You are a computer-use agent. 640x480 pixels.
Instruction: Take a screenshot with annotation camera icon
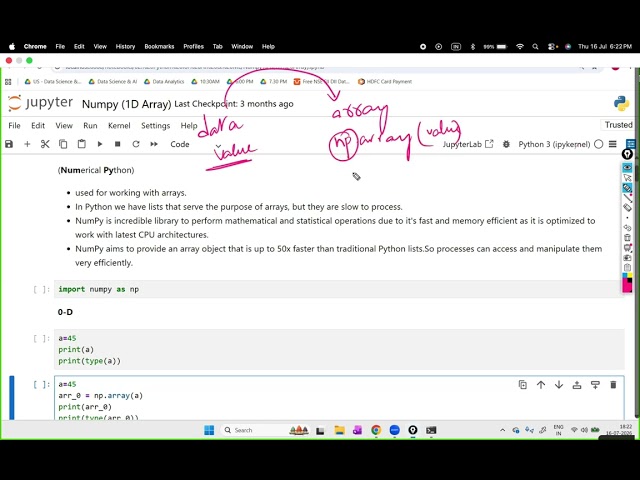point(627,258)
